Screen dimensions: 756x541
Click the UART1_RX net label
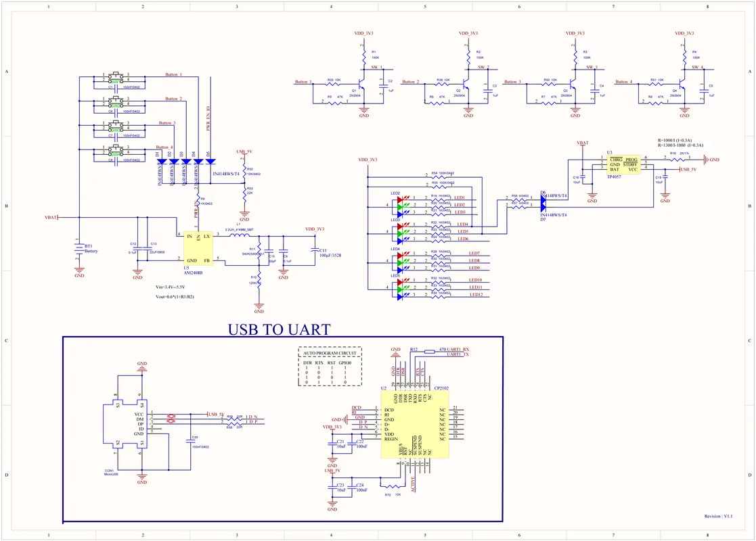[458, 349]
